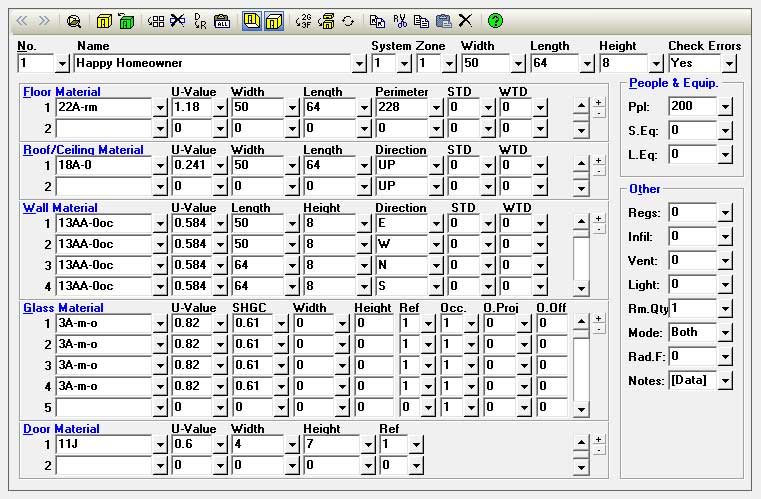
Task: Open the Notes [Data] dropdown
Action: [725, 381]
